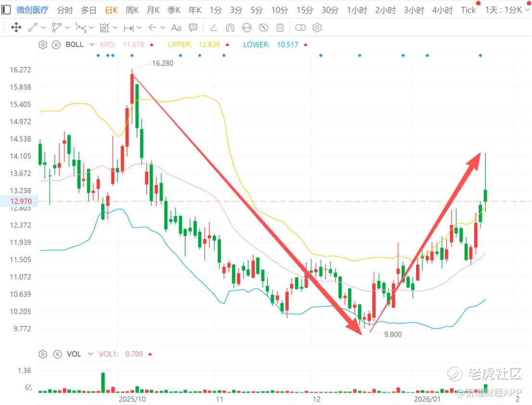532x405 pixels.
Task: Switch to 4小时 chart
Action: tap(443, 10)
